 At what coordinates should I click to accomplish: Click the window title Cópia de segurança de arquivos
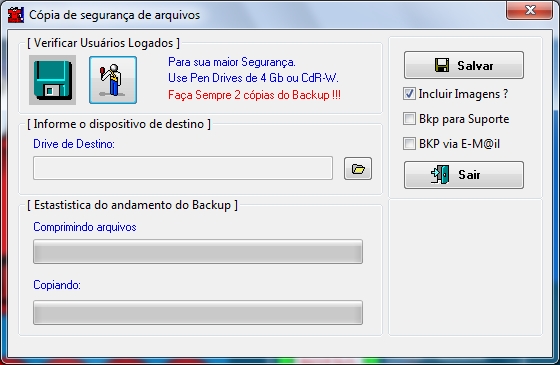[x=114, y=15]
